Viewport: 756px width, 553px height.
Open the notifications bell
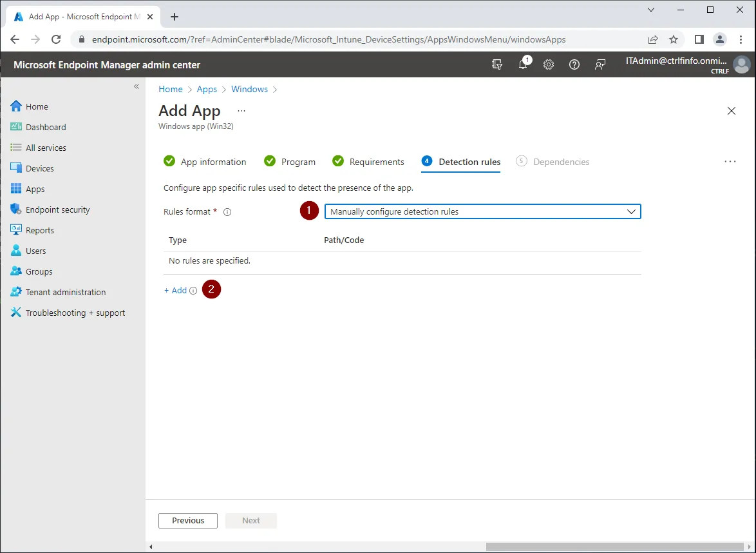point(523,64)
